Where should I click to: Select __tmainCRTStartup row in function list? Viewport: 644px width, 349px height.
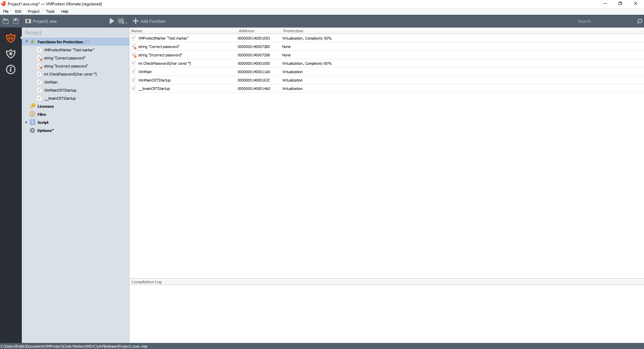click(387, 89)
